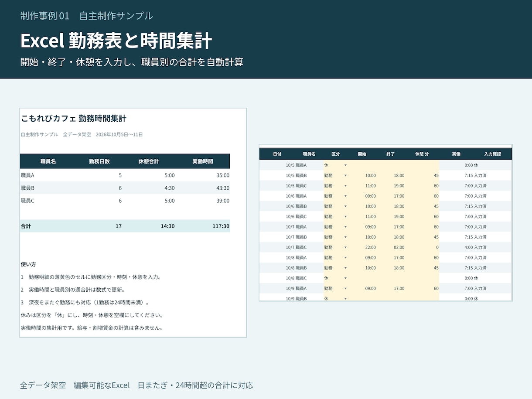Select the total 勤務日数 cell showing 17

point(119,226)
